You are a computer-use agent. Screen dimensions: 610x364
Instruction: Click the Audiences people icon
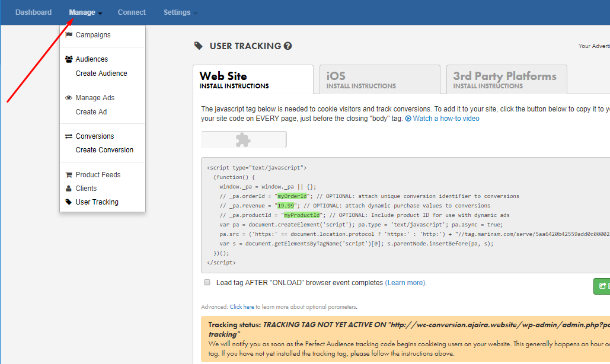tap(69, 59)
